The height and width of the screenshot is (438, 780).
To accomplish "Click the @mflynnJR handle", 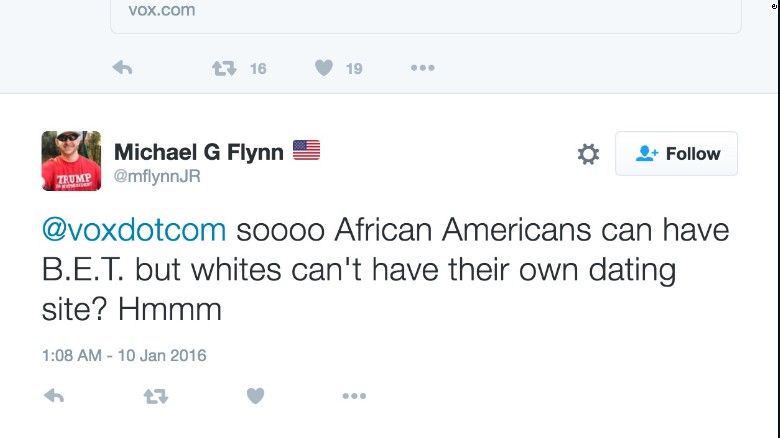I will 158,176.
